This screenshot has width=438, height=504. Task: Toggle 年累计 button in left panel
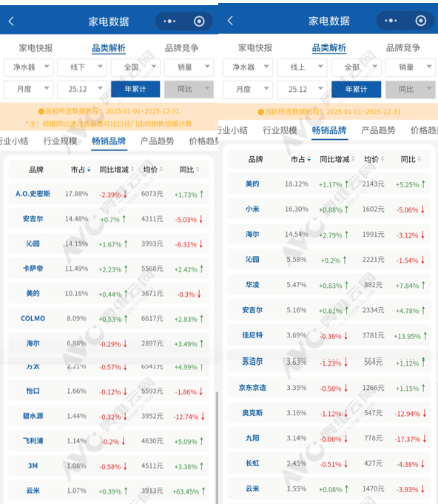click(x=135, y=89)
